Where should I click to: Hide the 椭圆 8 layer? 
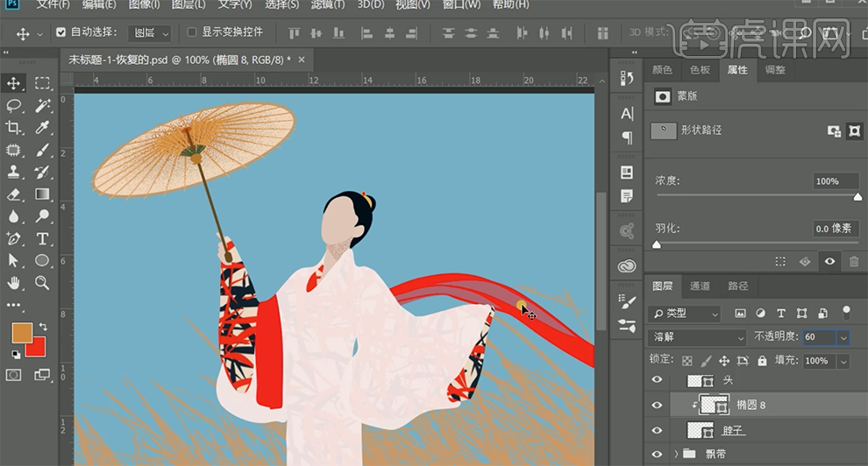coord(658,405)
